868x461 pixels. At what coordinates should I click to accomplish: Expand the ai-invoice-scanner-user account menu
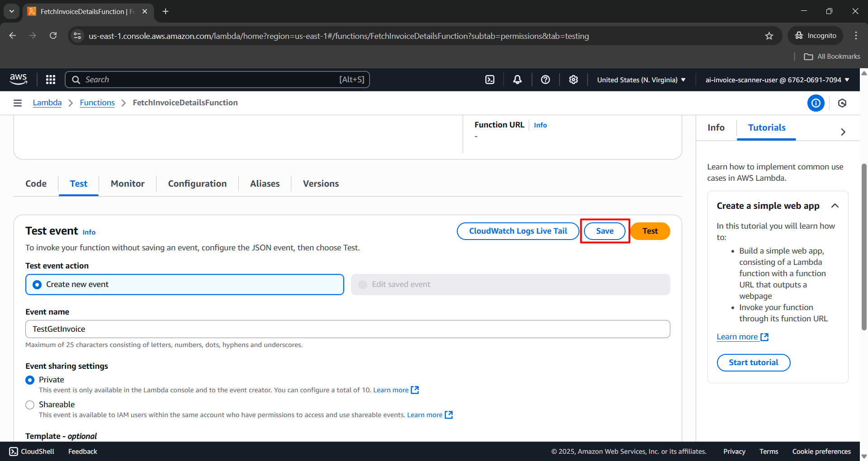point(777,80)
